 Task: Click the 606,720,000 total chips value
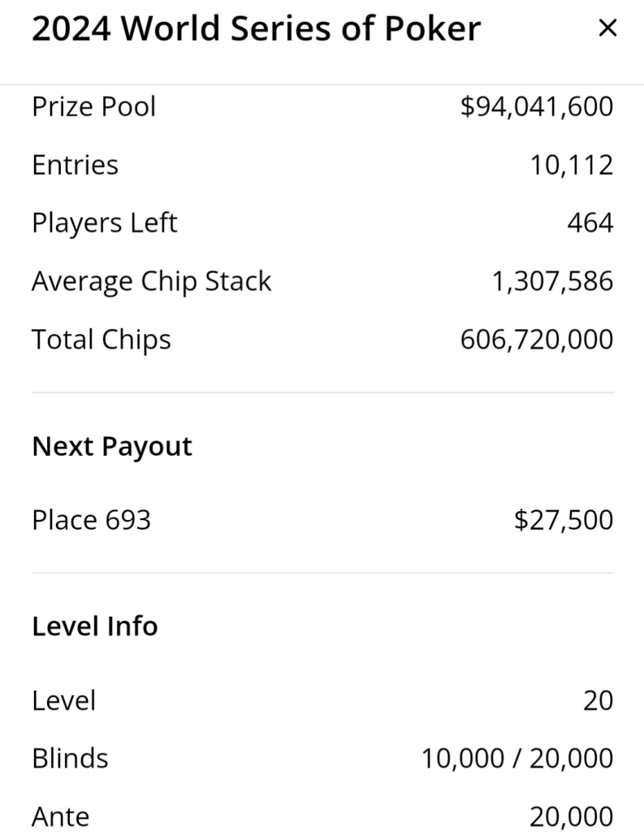pos(536,339)
